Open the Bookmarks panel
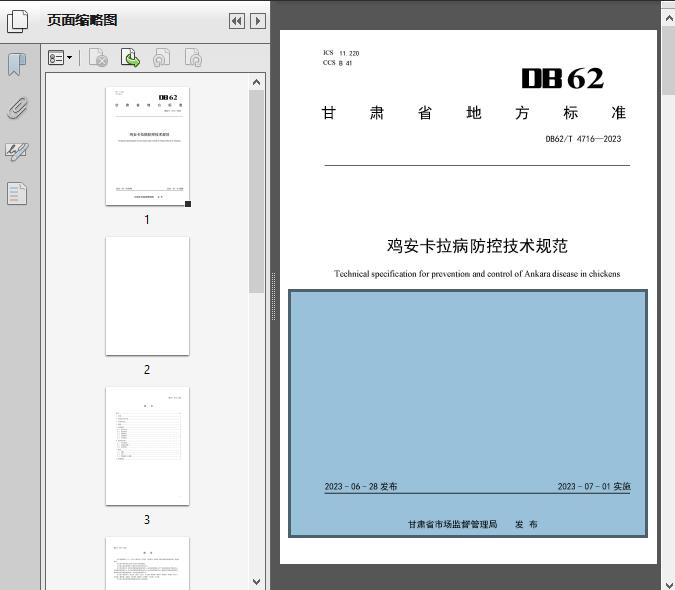This screenshot has height=590, width=675. [x=17, y=65]
